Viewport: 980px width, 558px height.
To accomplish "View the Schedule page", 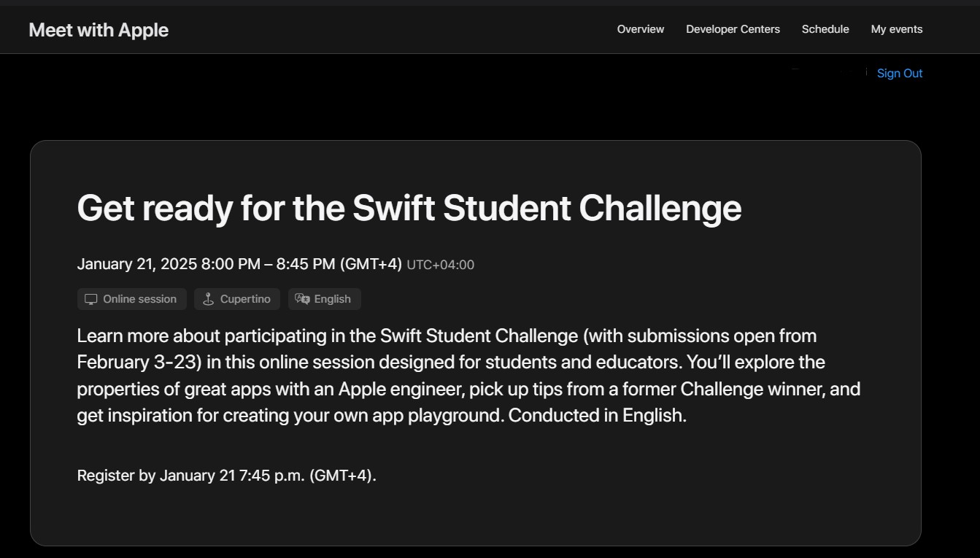I will [825, 29].
